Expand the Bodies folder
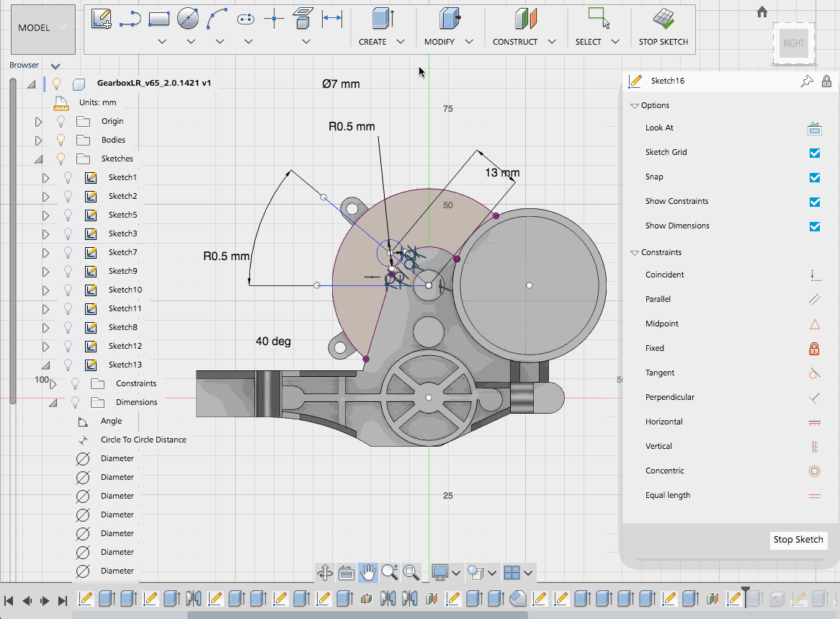Screen dimensions: 840x619 [38, 140]
